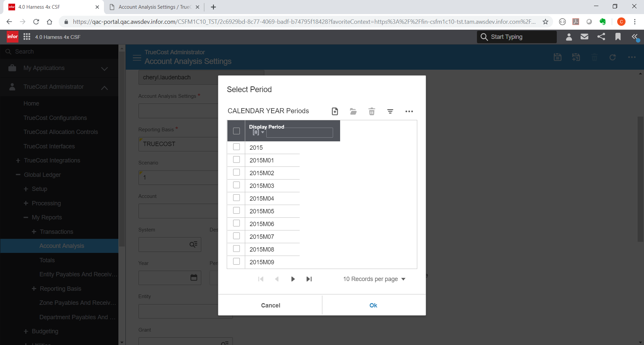
Task: Bookmark this page with star icon
Action: click(x=545, y=22)
